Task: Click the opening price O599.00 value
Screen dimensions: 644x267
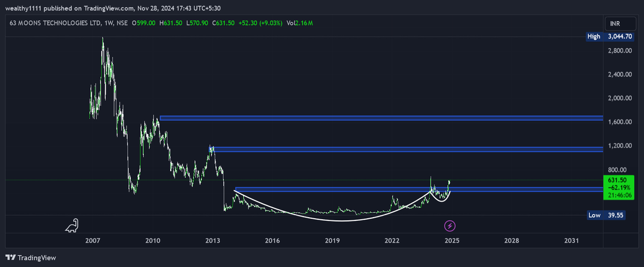Action: pos(143,23)
